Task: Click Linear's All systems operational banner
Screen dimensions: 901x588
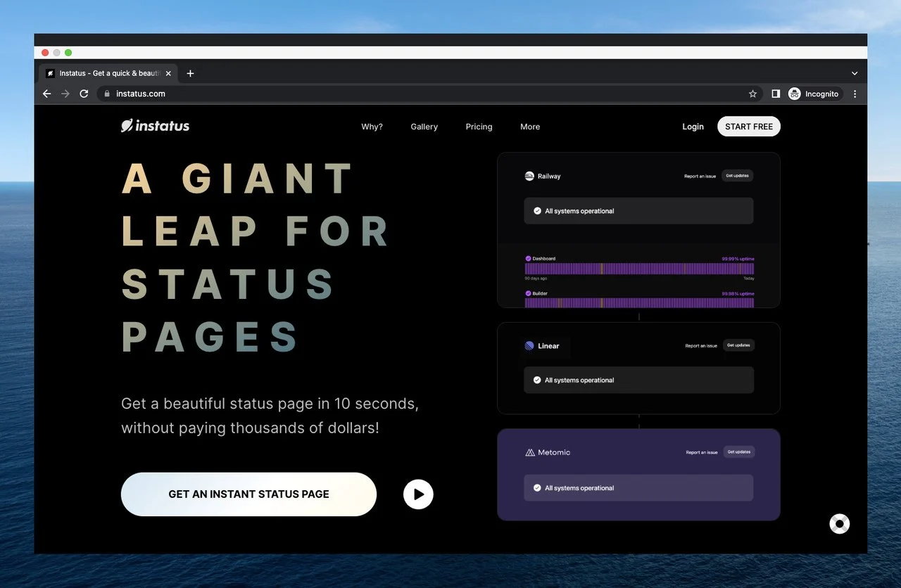Action: pyautogui.click(x=638, y=381)
